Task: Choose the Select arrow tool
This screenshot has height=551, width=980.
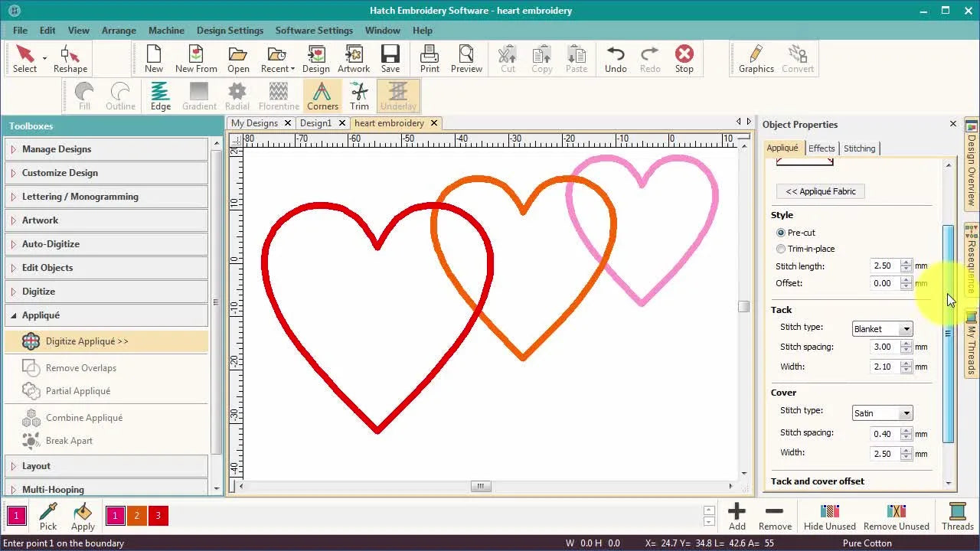Action: pos(24,59)
